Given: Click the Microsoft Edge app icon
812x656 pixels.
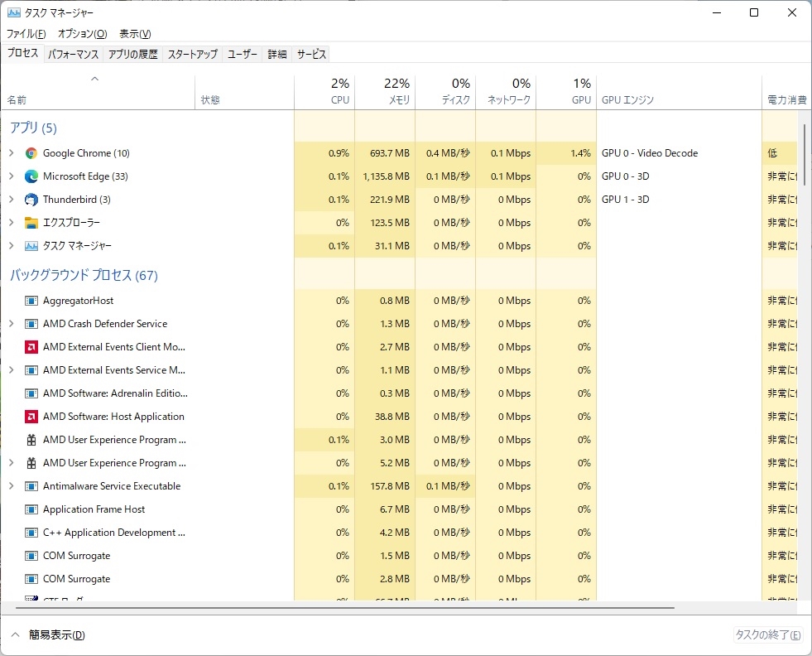Looking at the screenshot, I should (x=31, y=176).
